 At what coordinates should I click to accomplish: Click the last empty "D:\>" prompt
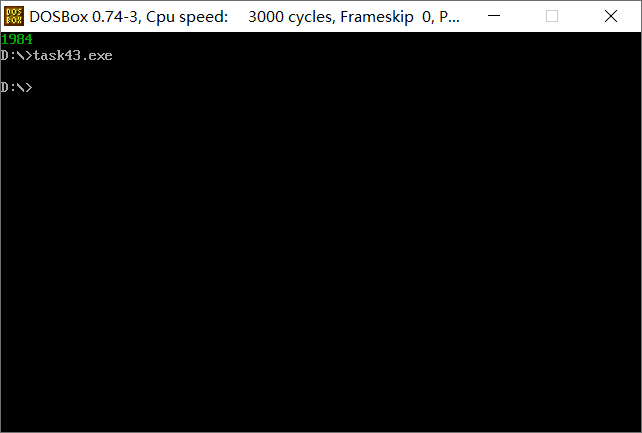point(16,87)
